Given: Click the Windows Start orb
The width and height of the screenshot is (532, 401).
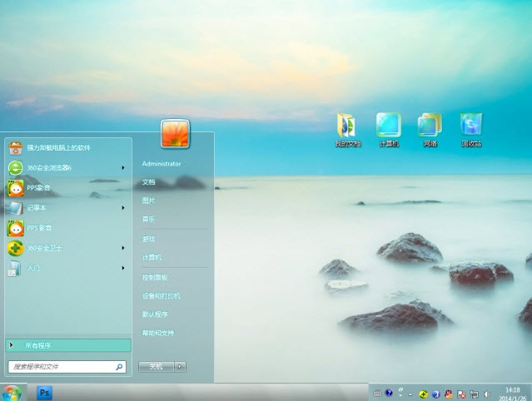Looking at the screenshot, I should [x=12, y=394].
